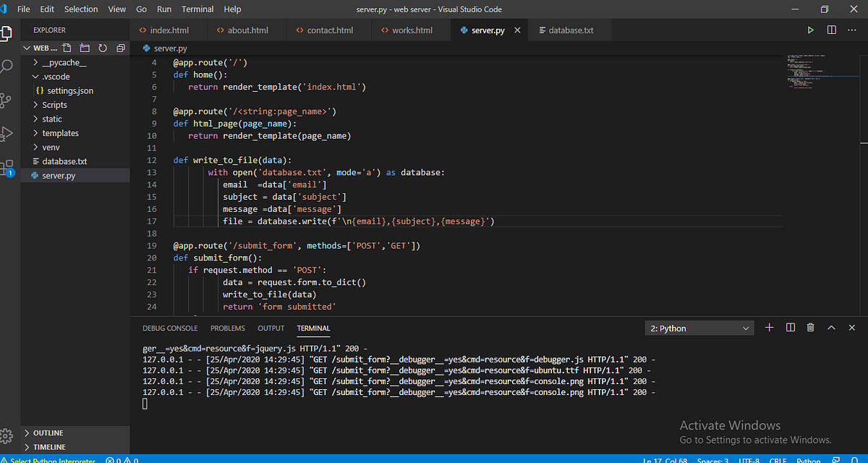
Task: Close the bottom panel
Action: coord(852,328)
